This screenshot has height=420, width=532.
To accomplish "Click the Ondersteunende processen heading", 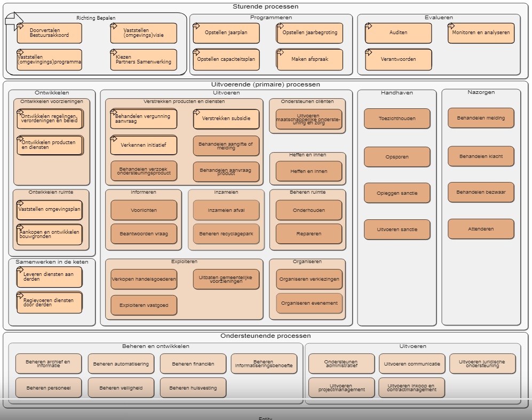I will [266, 336].
